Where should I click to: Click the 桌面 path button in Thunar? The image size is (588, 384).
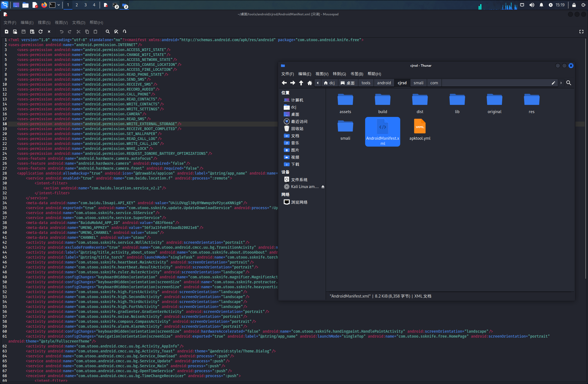[348, 83]
